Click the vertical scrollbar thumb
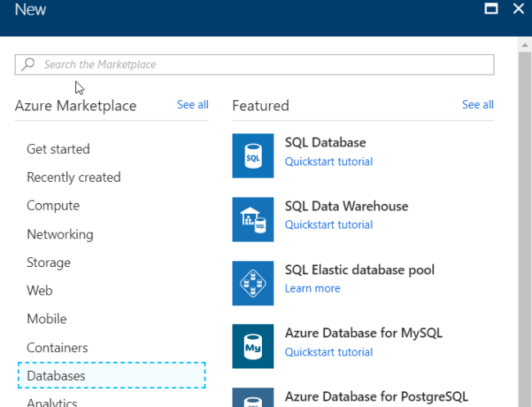 tap(525, 229)
